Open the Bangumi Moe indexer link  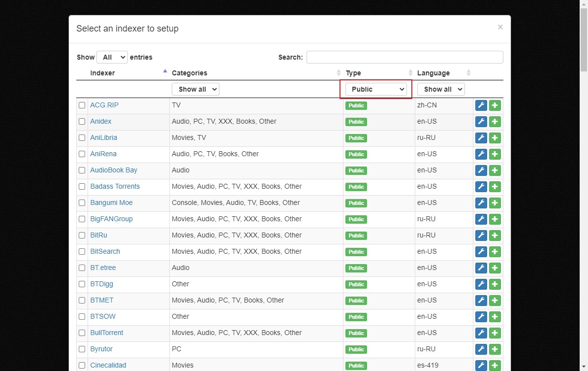pyautogui.click(x=111, y=203)
